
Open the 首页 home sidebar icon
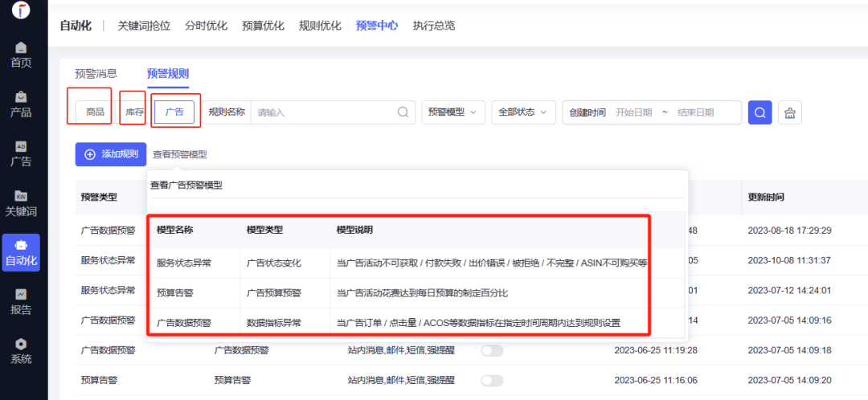[x=21, y=55]
